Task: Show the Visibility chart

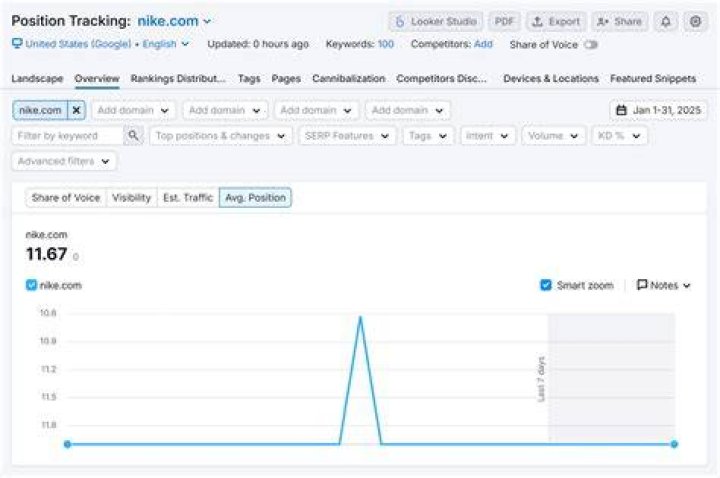Action: click(131, 197)
